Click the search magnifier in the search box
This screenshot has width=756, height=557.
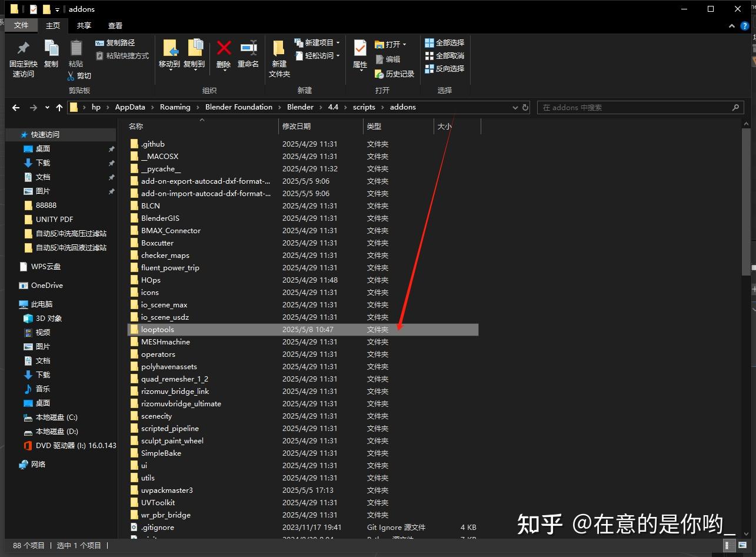(735, 108)
